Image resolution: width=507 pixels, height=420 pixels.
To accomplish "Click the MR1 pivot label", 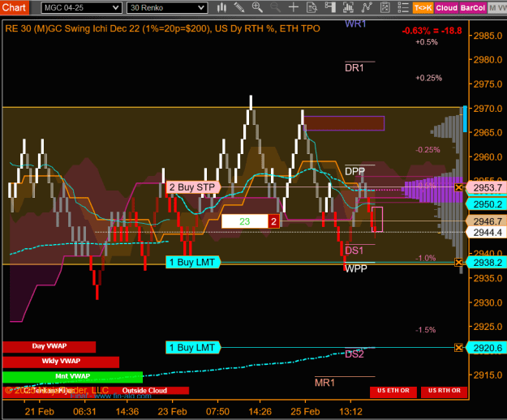I will click(325, 383).
